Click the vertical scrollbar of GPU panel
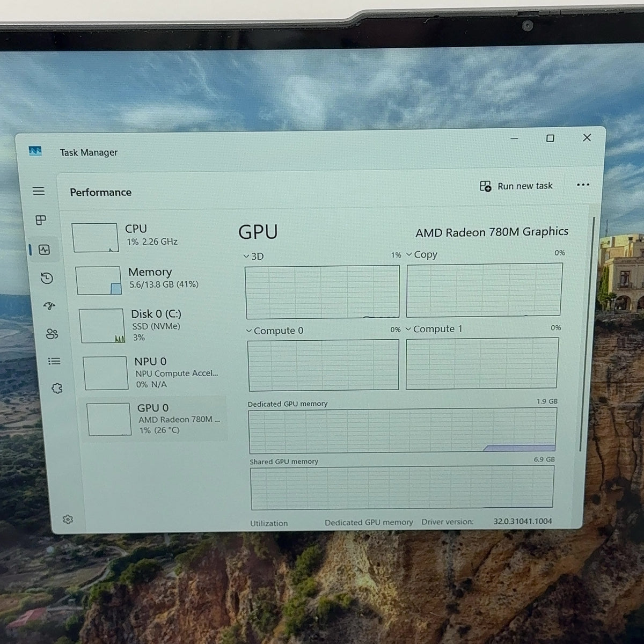The image size is (644, 644). coord(587,333)
